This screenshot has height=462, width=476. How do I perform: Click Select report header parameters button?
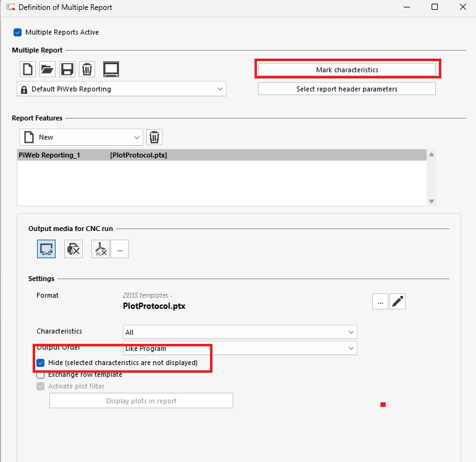point(347,89)
